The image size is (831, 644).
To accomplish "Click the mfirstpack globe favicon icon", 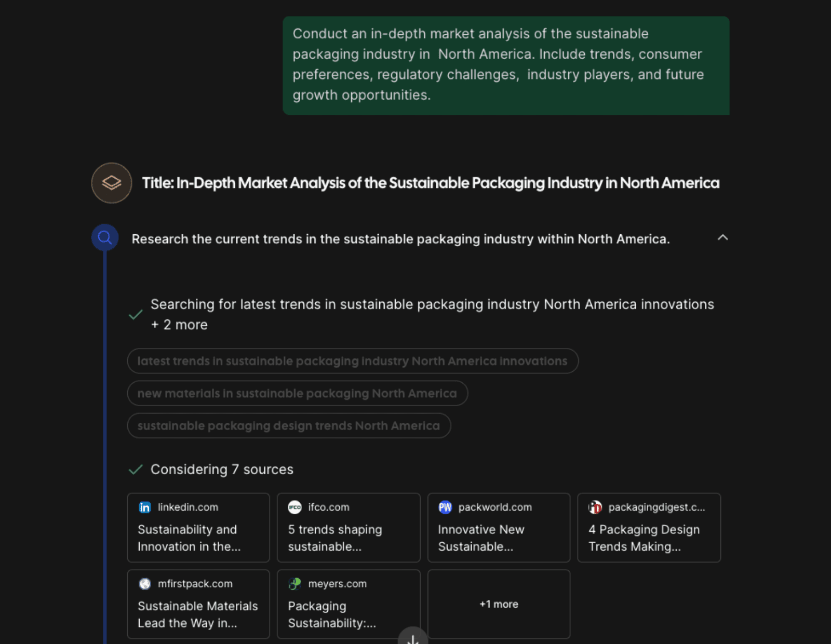I will (x=145, y=584).
